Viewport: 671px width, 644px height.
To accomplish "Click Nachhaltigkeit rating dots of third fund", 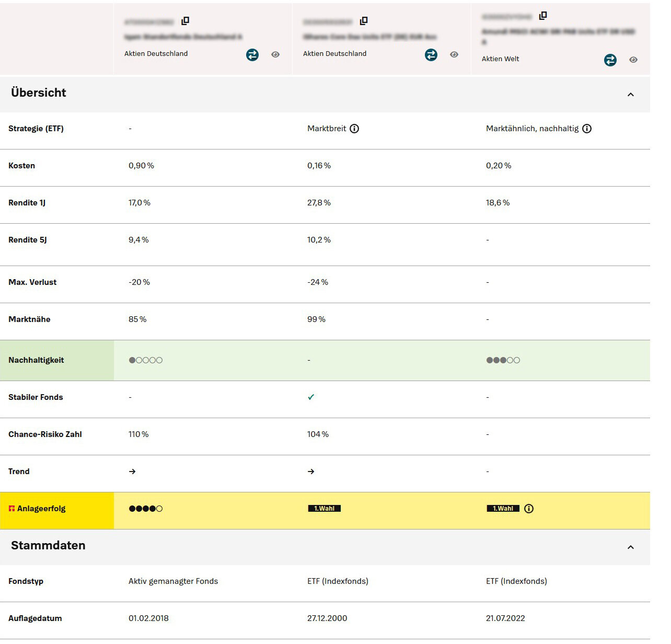I will pyautogui.click(x=503, y=360).
